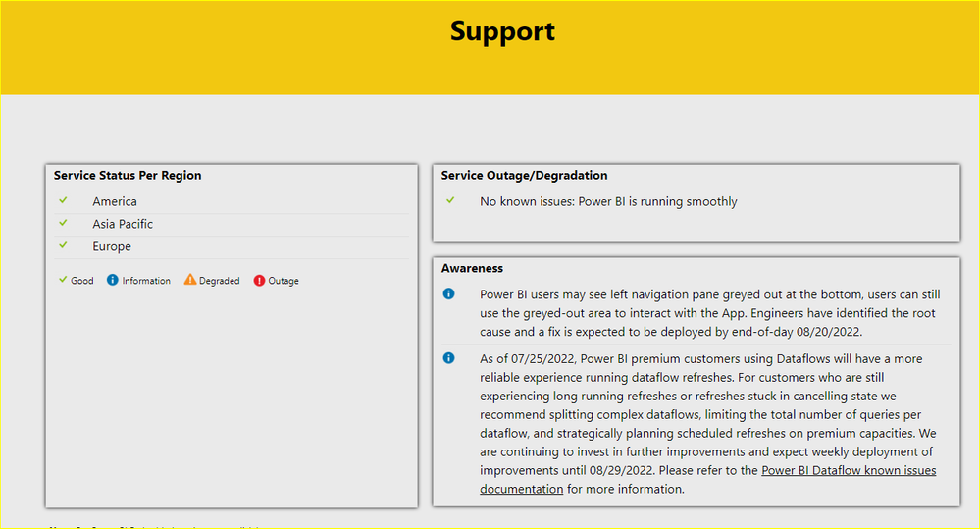This screenshot has width=980, height=529.
Task: Select the Asia Pacific region row
Action: click(232, 225)
